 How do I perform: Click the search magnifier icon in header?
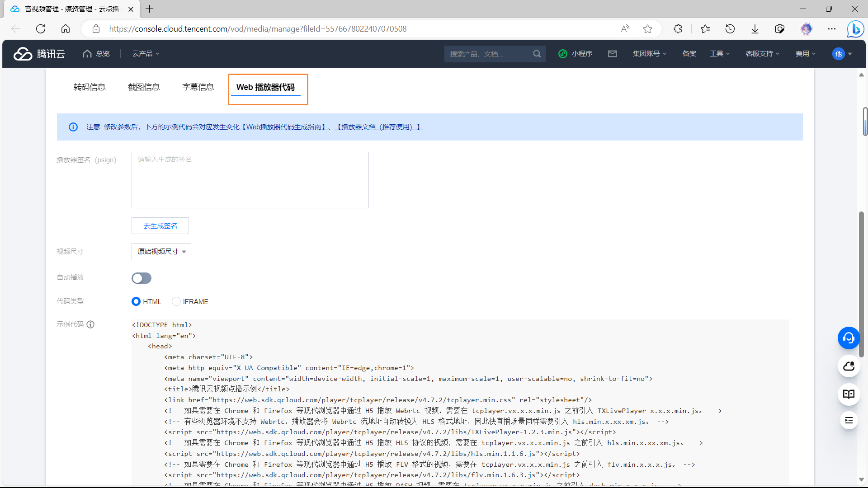(537, 54)
